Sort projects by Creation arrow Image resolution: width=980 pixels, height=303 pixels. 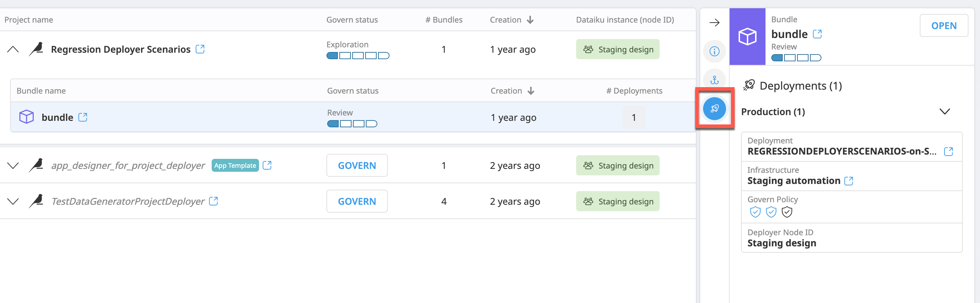pyautogui.click(x=530, y=20)
